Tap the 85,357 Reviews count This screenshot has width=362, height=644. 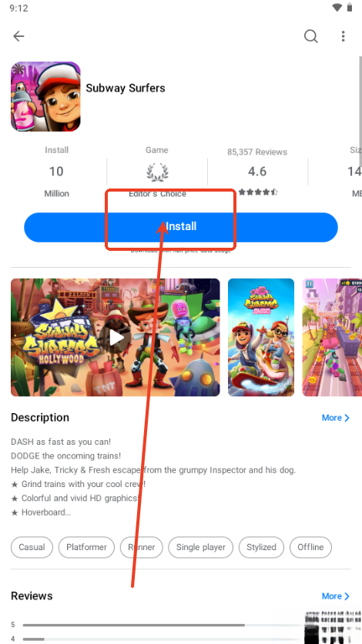(257, 152)
